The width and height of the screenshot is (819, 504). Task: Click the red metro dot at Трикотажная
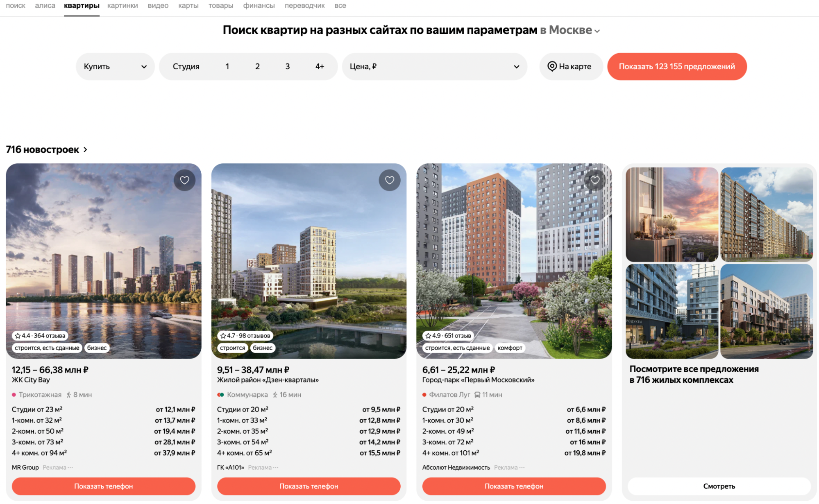[x=14, y=395]
